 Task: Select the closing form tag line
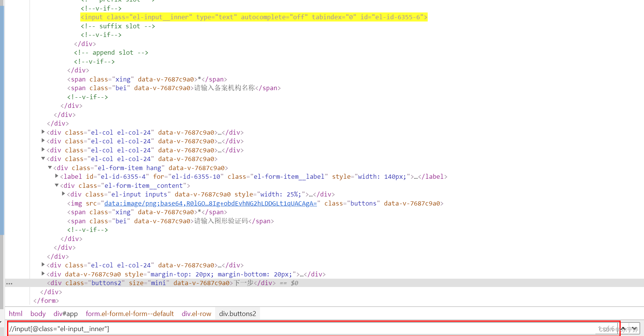(x=46, y=301)
